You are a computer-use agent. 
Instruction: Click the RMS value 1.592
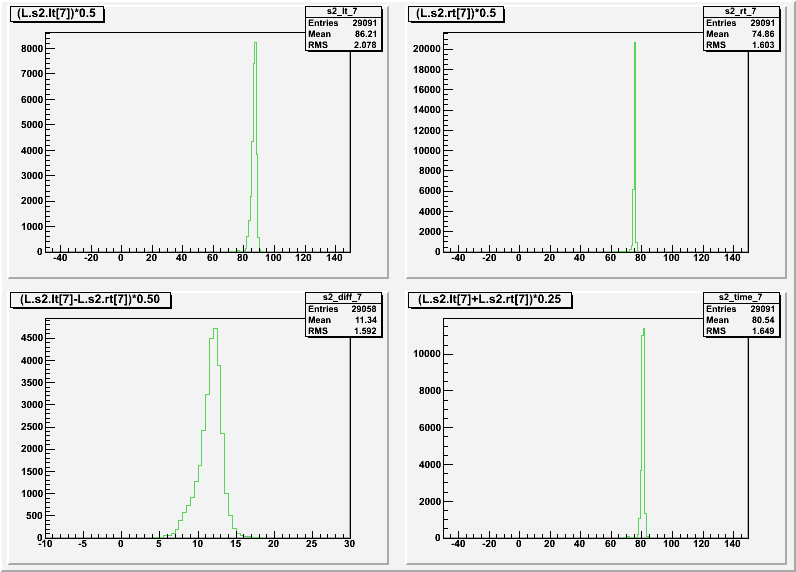pos(366,331)
